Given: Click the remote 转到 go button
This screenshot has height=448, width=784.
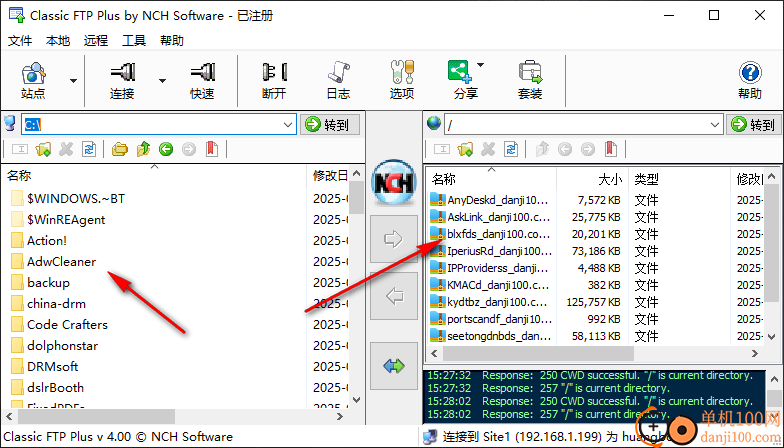Looking at the screenshot, I should 754,124.
